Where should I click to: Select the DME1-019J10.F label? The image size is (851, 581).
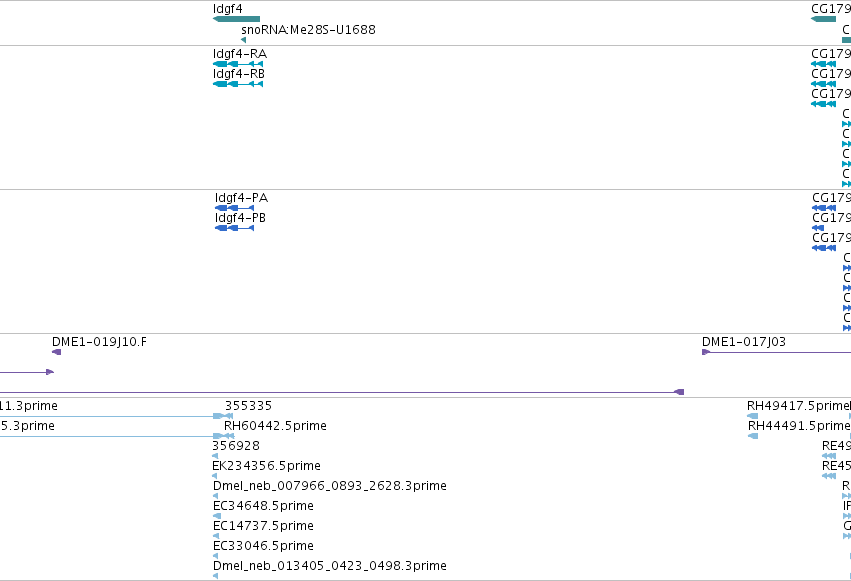pos(99,342)
